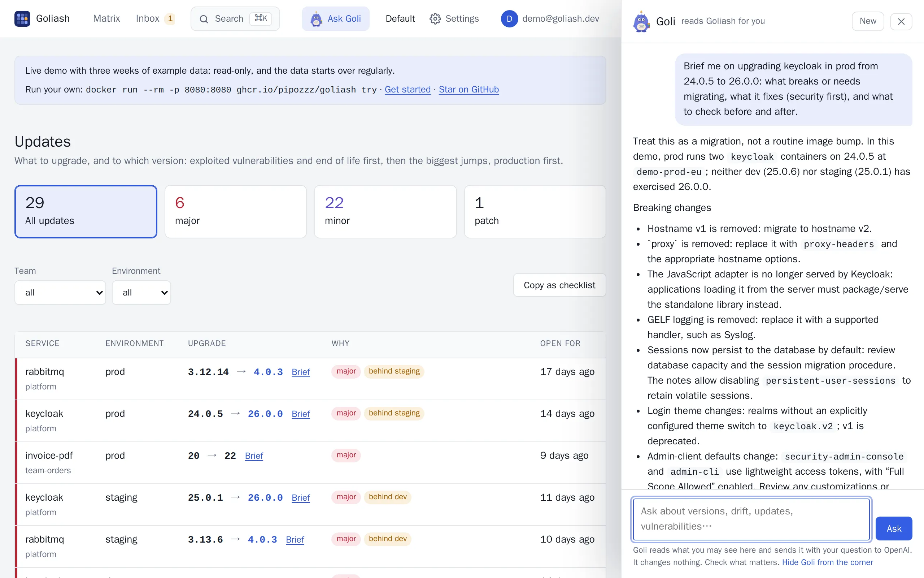Viewport: 924px width, 578px height.
Task: Filter by the 22 minor card
Action: coord(385,212)
